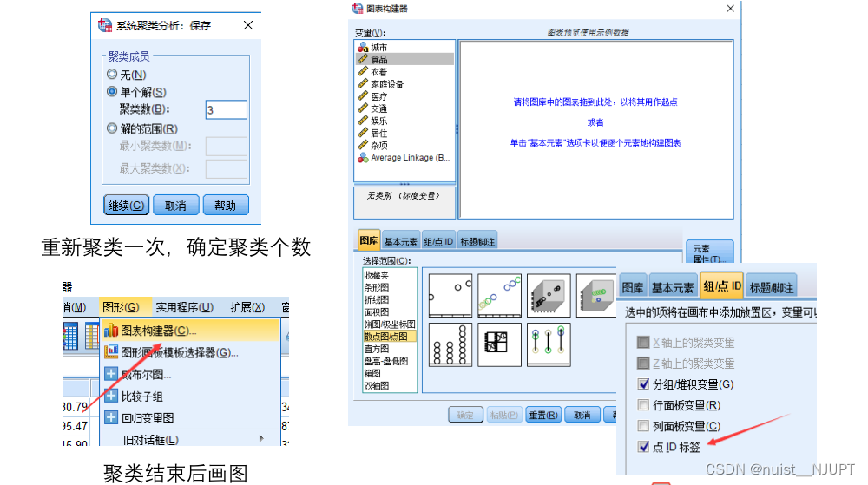Enable 列面板变量(C) checkbox
The image size is (868, 485).
pyautogui.click(x=643, y=426)
